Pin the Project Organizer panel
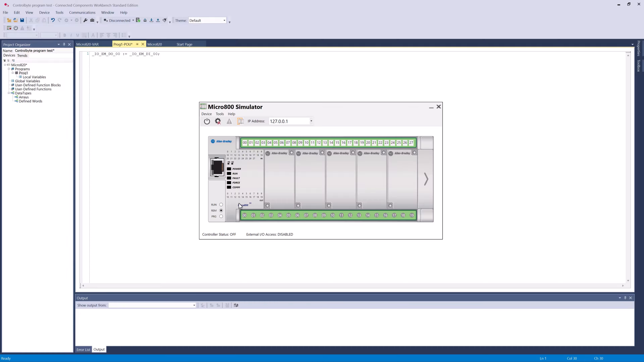 [x=64, y=44]
